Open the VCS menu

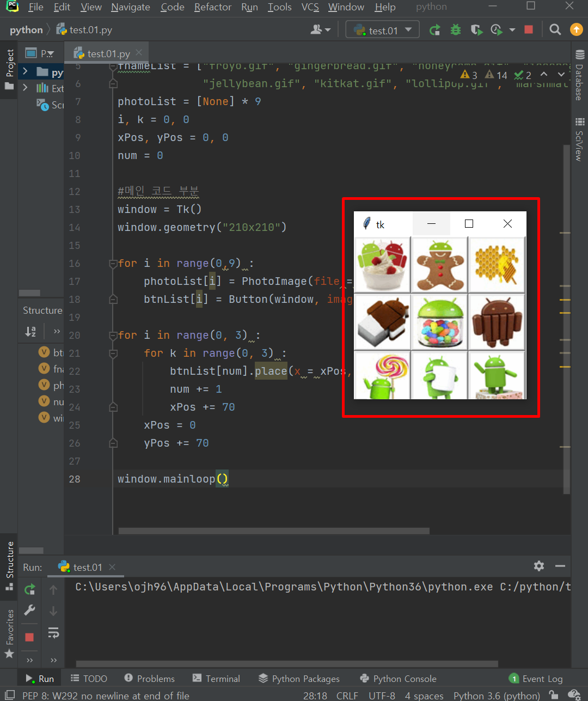(310, 7)
